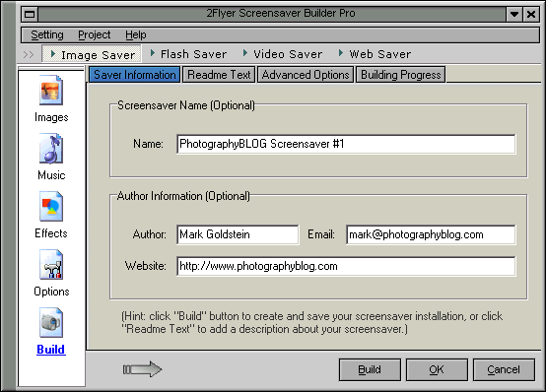This screenshot has width=546, height=392.
Task: Switch to Web Saver mode
Action: click(375, 54)
